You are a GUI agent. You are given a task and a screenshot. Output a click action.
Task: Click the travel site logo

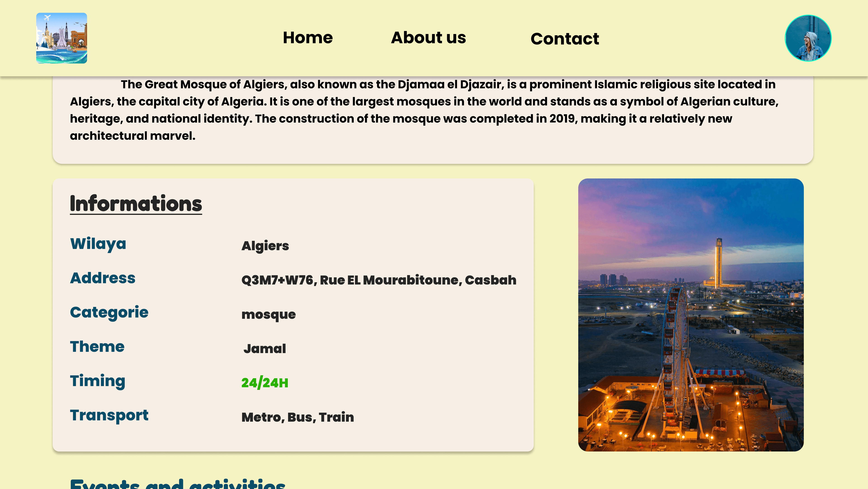[x=62, y=38]
